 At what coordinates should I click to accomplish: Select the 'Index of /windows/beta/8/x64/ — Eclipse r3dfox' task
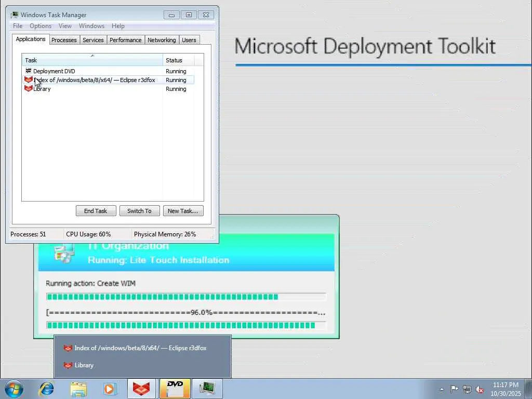pos(108,79)
